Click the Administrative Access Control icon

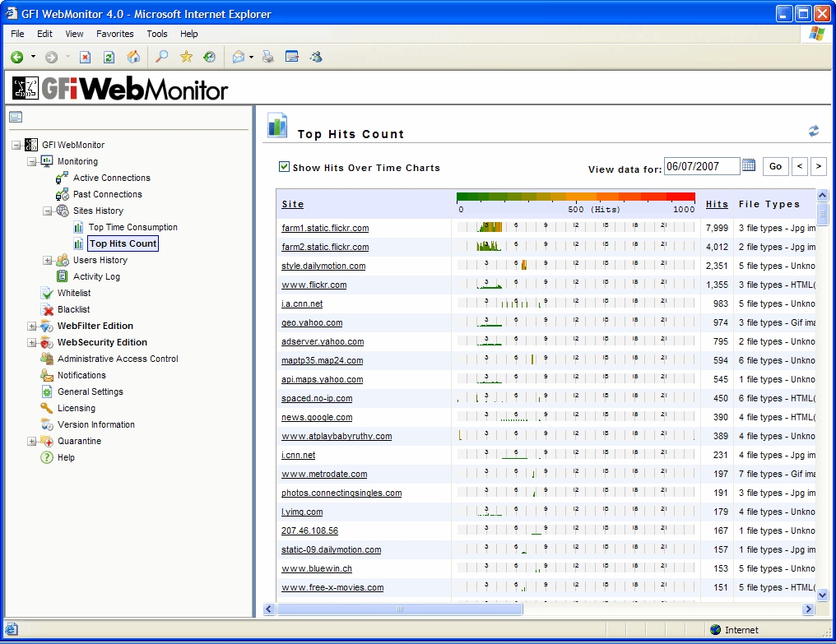(47, 359)
